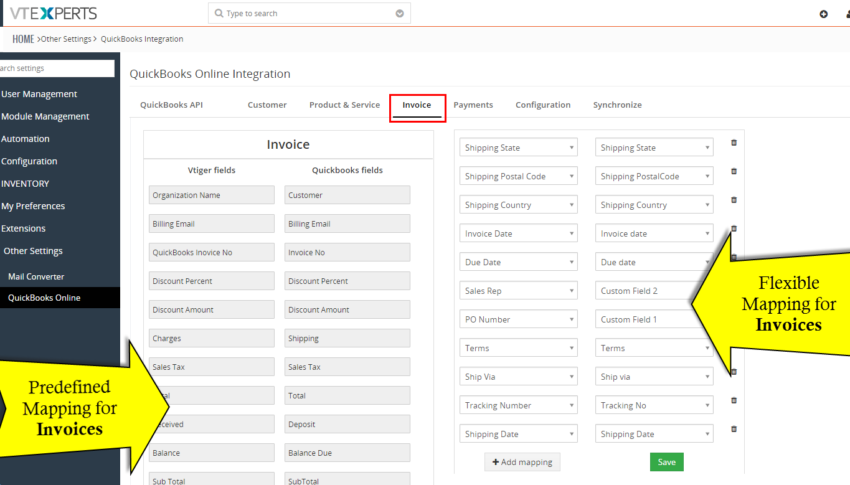Open the QuickBooks Shipping Date dropdown
This screenshot has width=850, height=485.
click(654, 434)
